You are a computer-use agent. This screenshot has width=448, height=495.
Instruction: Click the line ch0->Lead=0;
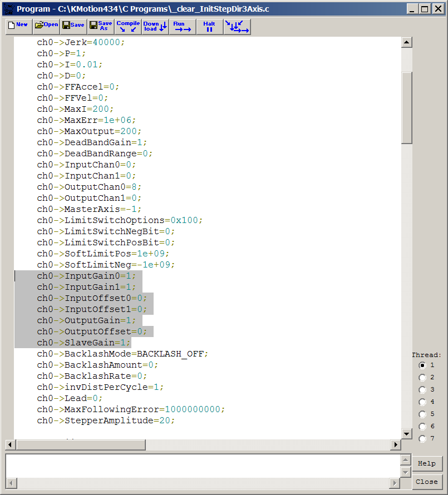[x=70, y=398]
